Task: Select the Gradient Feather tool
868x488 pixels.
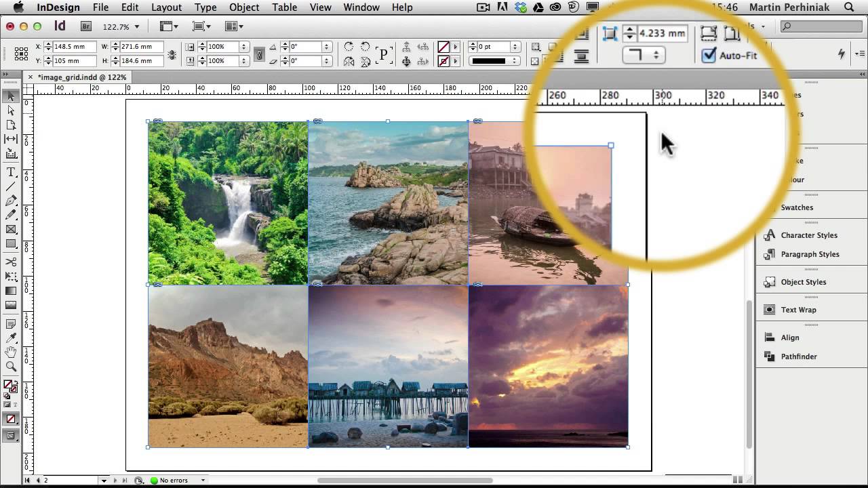Action: pos(11,305)
